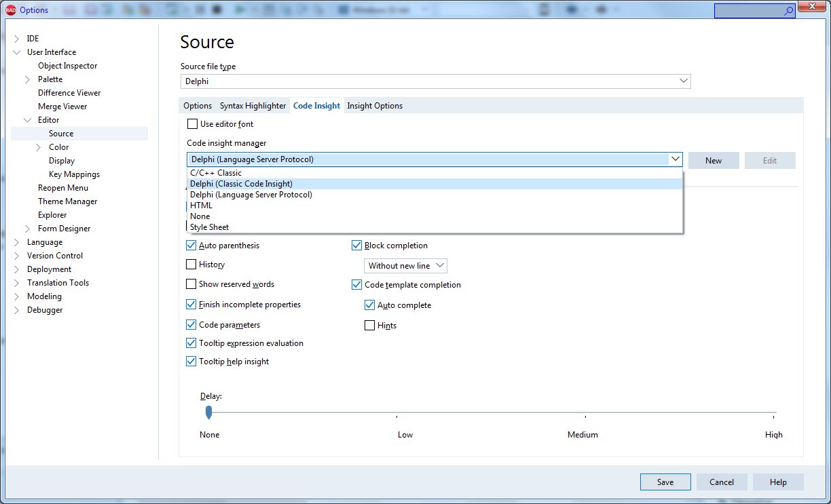Click the High delay label
The height and width of the screenshot is (504, 831).
[x=773, y=435]
